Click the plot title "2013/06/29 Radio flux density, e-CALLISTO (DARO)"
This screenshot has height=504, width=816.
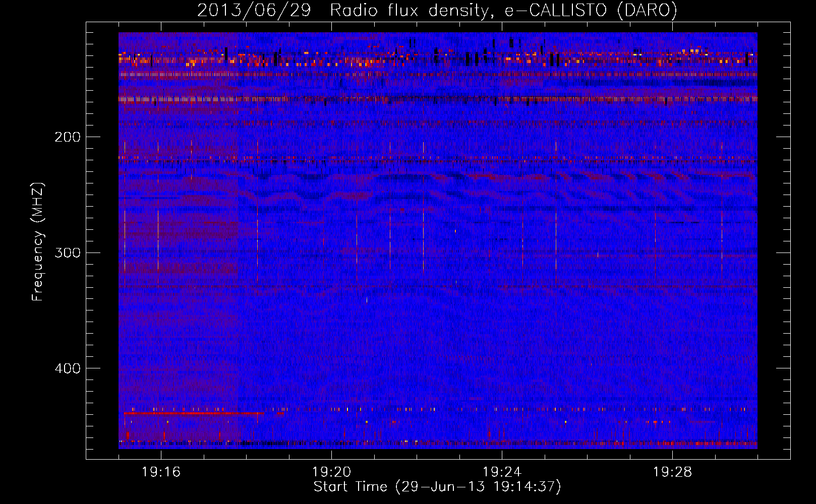coord(437,10)
